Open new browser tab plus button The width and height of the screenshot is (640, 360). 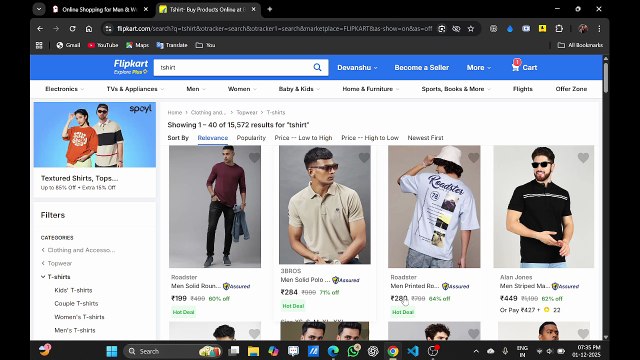(x=269, y=9)
